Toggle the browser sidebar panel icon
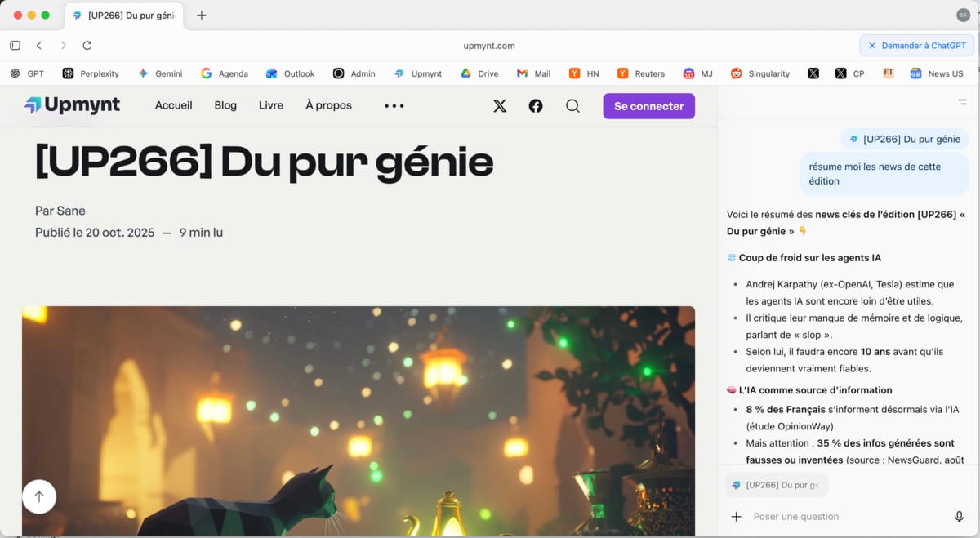980x538 pixels. pyautogui.click(x=15, y=46)
